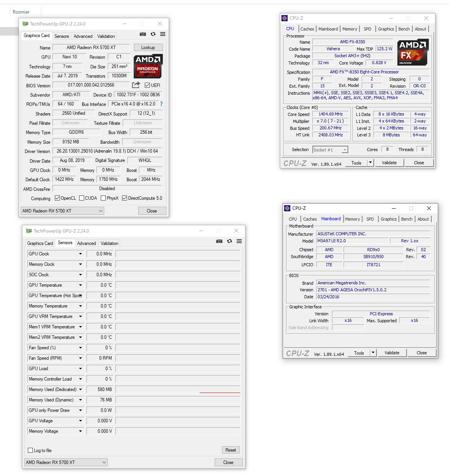Open the Memory Used (Dedicated) sensor dropdown

click(x=81, y=389)
